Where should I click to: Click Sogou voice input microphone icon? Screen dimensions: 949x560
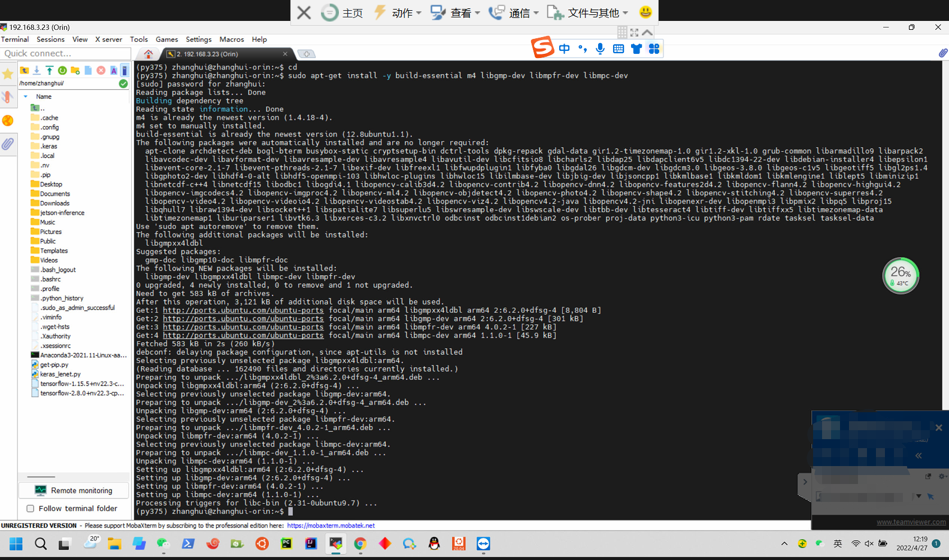pos(600,49)
